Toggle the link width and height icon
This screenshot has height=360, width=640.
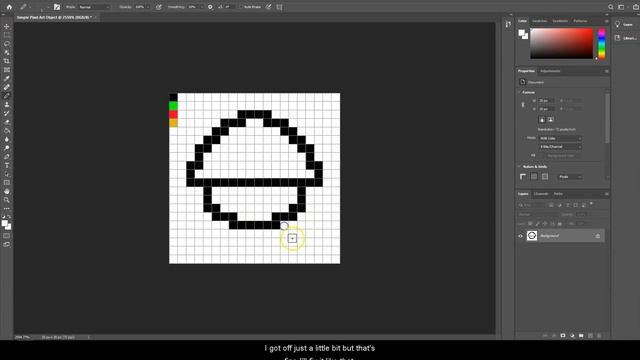coord(523,105)
